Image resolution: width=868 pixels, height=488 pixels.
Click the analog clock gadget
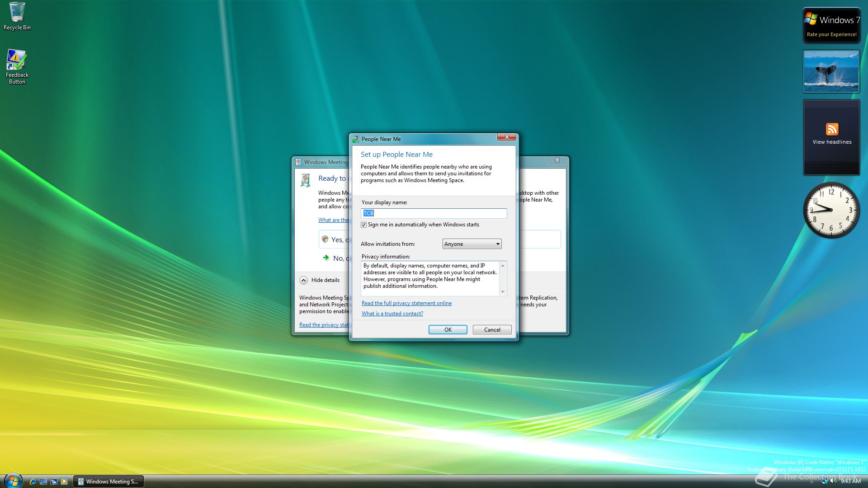(831, 210)
